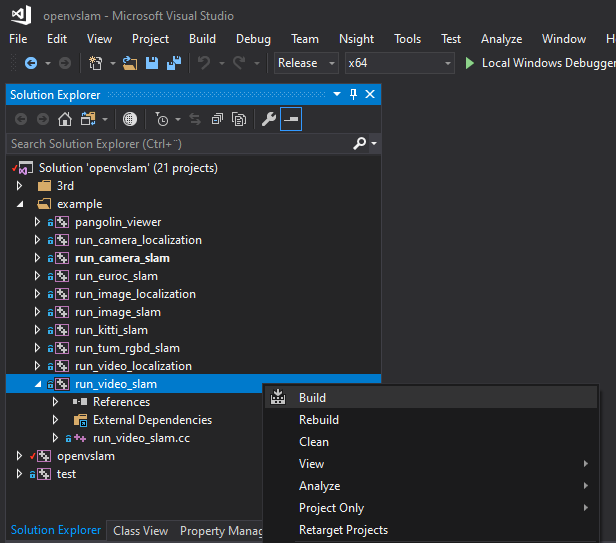This screenshot has height=543, width=616.
Task: Click Local Windows Debugger button
Action: [540, 63]
